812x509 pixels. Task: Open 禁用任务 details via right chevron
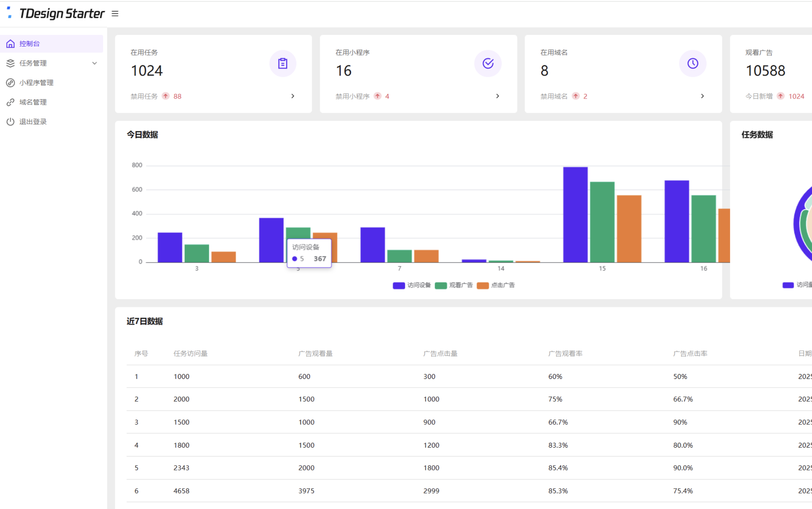(x=293, y=96)
